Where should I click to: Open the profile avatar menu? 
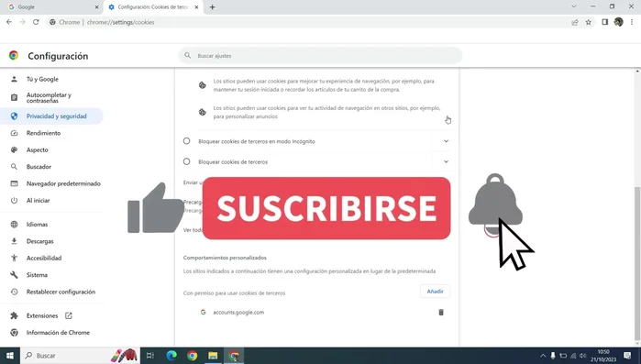(x=618, y=22)
